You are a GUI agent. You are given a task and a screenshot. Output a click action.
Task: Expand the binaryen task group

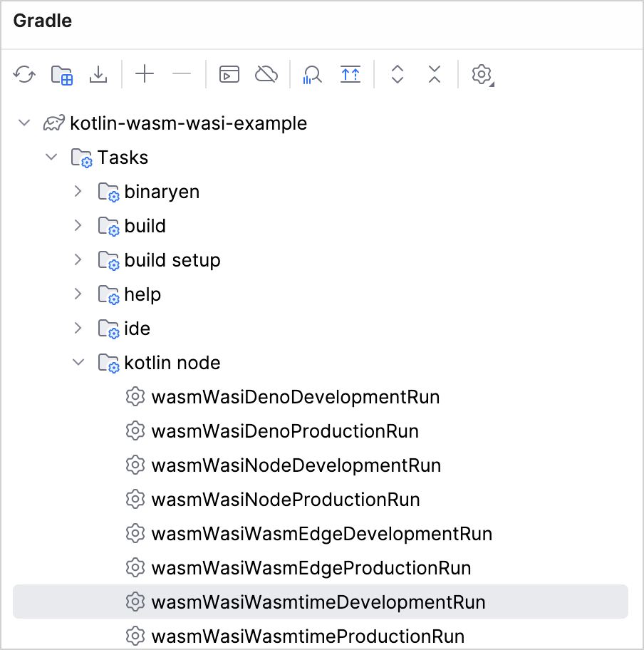coord(78,191)
